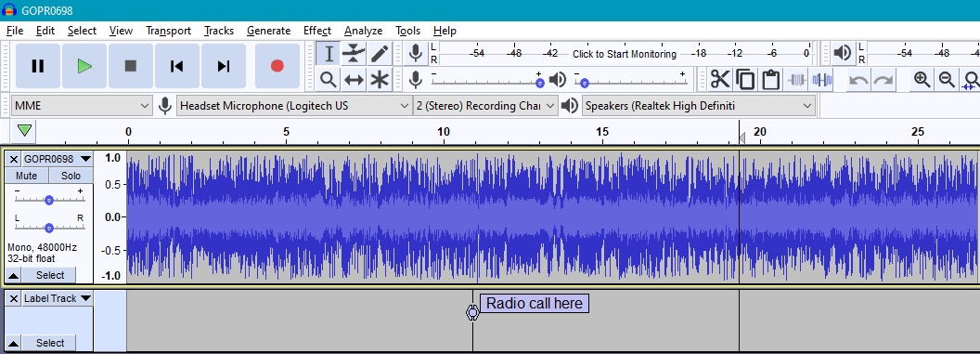Click the Silence audio selection icon
This screenshot has height=354, width=980.
click(821, 79)
